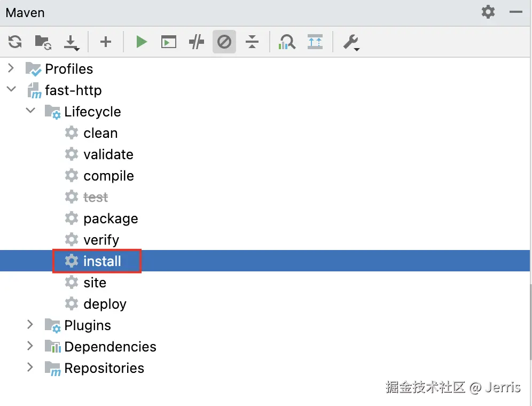532x406 pixels.
Task: Analyze dependencies magnifier icon
Action: (x=287, y=42)
